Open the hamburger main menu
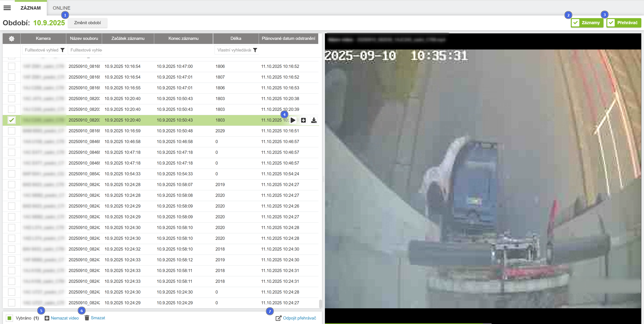The height and width of the screenshot is (324, 644). coord(7,8)
